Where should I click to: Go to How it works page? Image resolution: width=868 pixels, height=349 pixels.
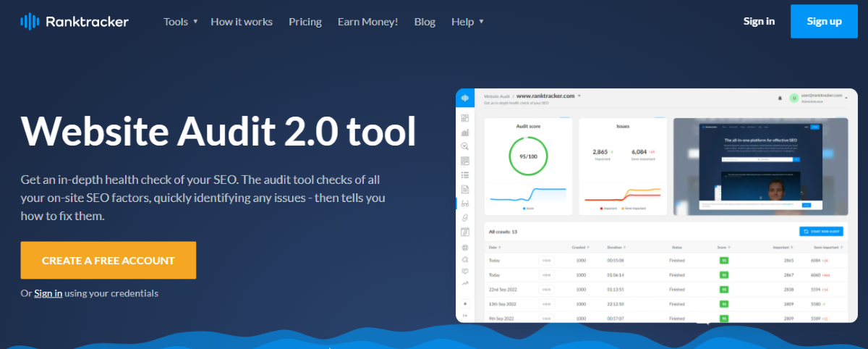coord(242,22)
